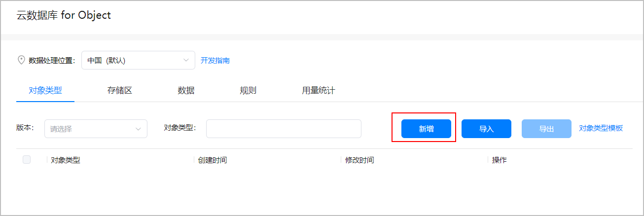Switch to the 对象类型 tab
Image resolution: width=644 pixels, height=216 pixels.
click(x=45, y=91)
